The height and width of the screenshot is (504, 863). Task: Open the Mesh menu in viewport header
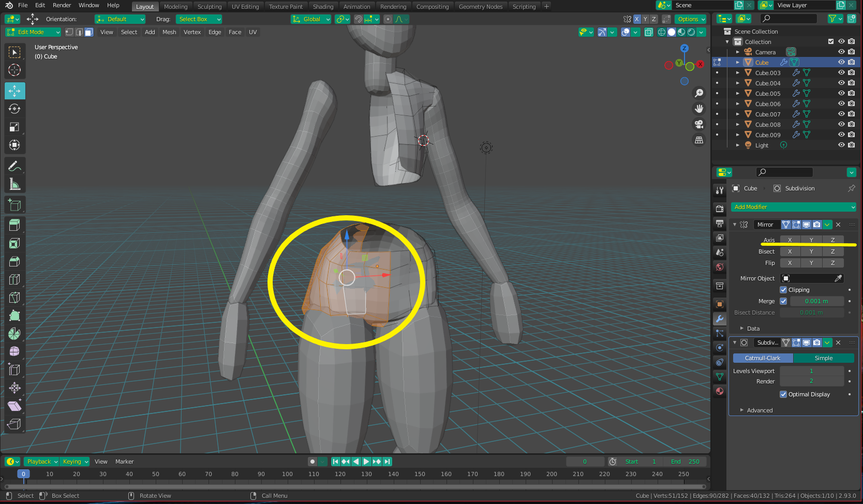(x=169, y=32)
